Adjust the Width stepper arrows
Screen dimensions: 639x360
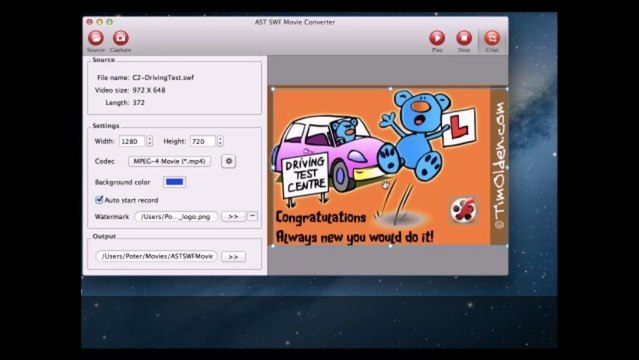(150, 141)
